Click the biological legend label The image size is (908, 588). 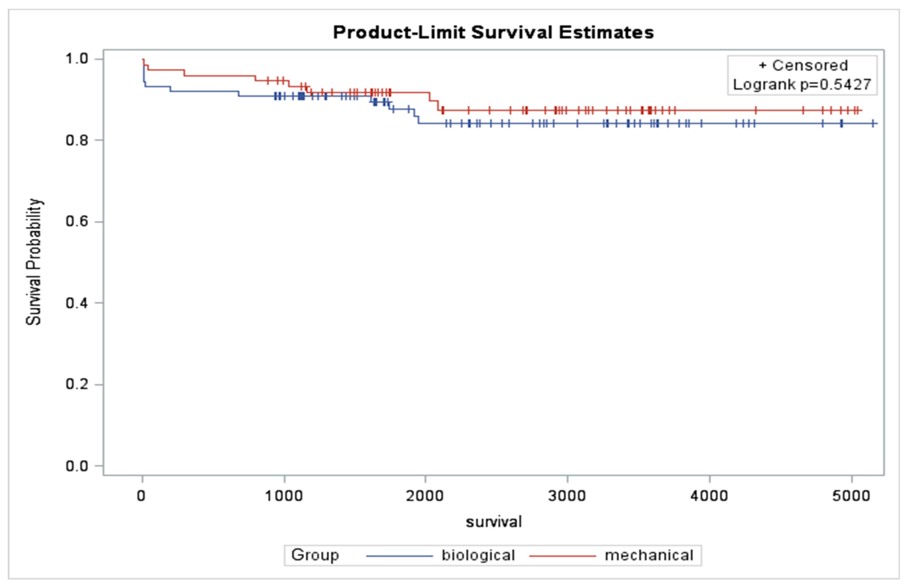click(478, 555)
